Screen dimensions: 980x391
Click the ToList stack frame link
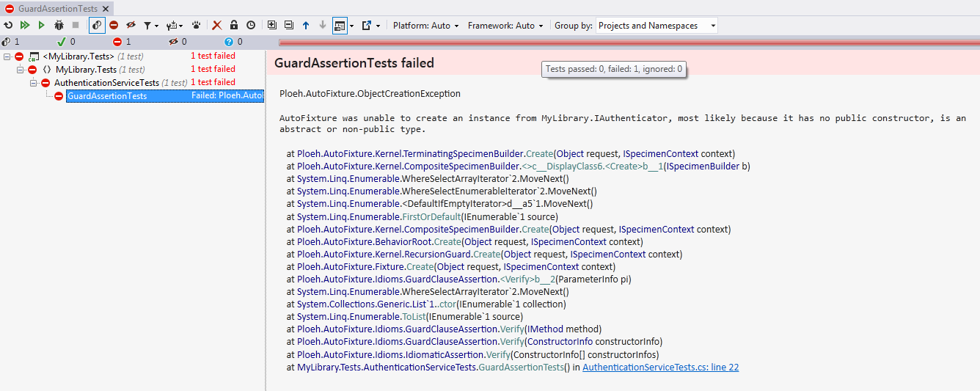[x=414, y=316]
